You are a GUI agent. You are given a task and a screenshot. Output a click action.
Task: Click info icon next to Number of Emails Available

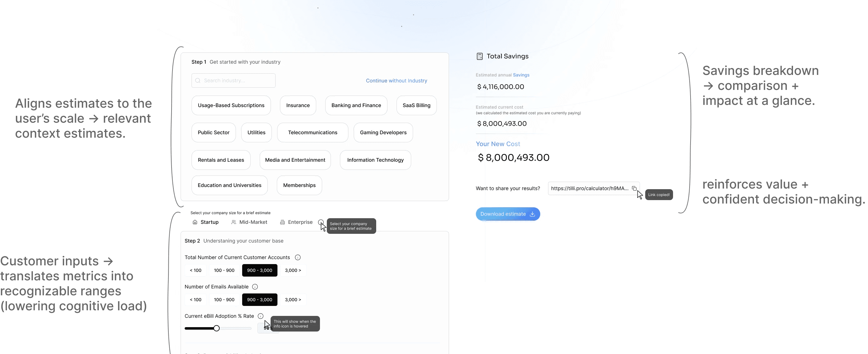coord(255,287)
